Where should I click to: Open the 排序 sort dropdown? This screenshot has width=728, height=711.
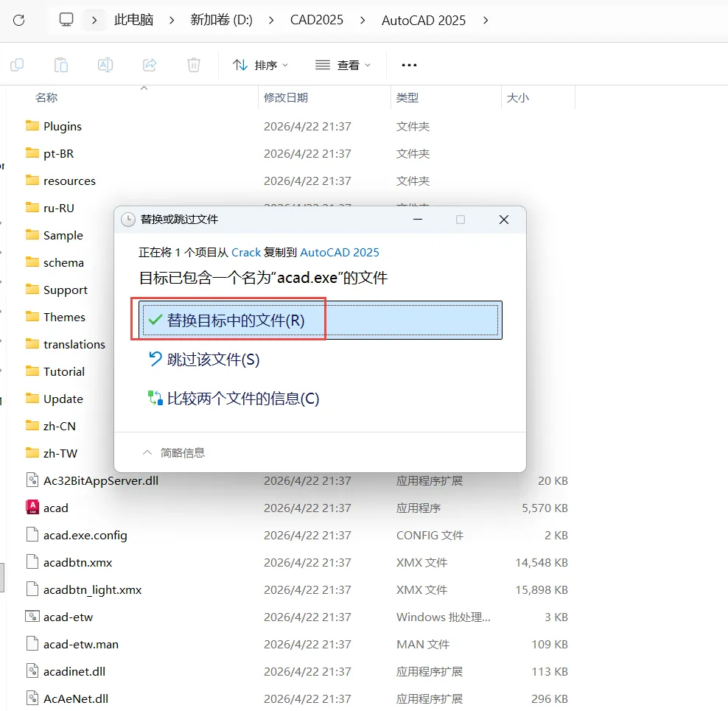coord(260,65)
